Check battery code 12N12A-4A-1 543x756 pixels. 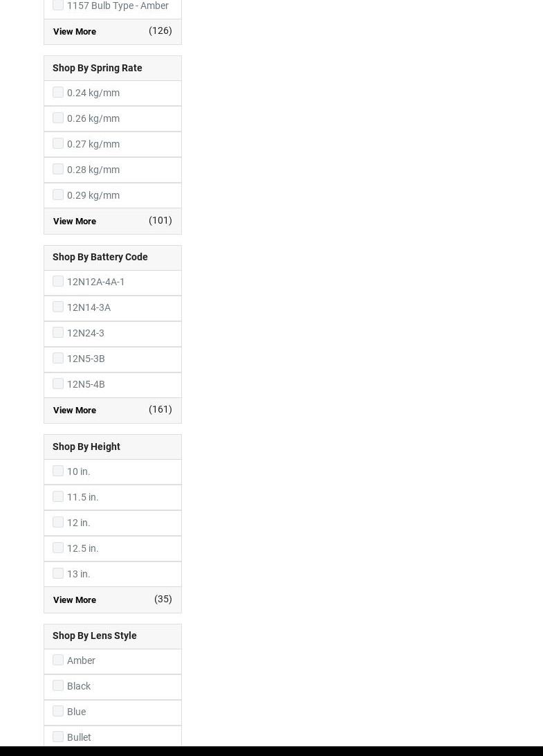58,281
